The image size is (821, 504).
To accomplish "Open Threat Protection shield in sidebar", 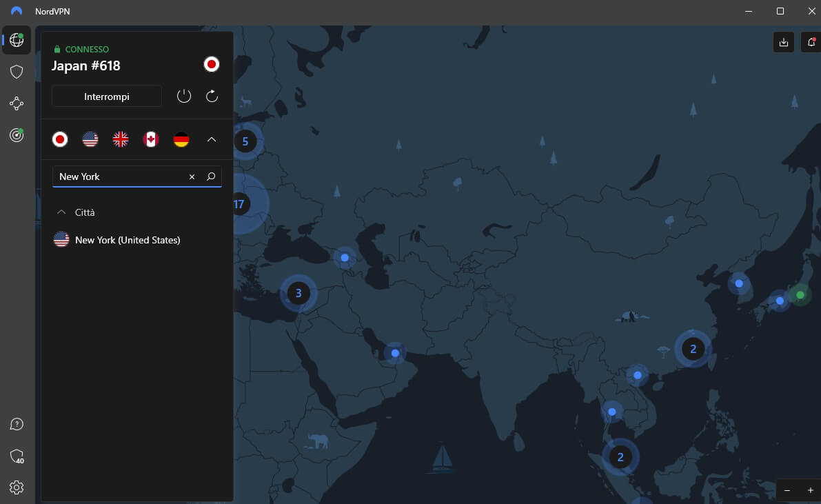I will (x=17, y=72).
